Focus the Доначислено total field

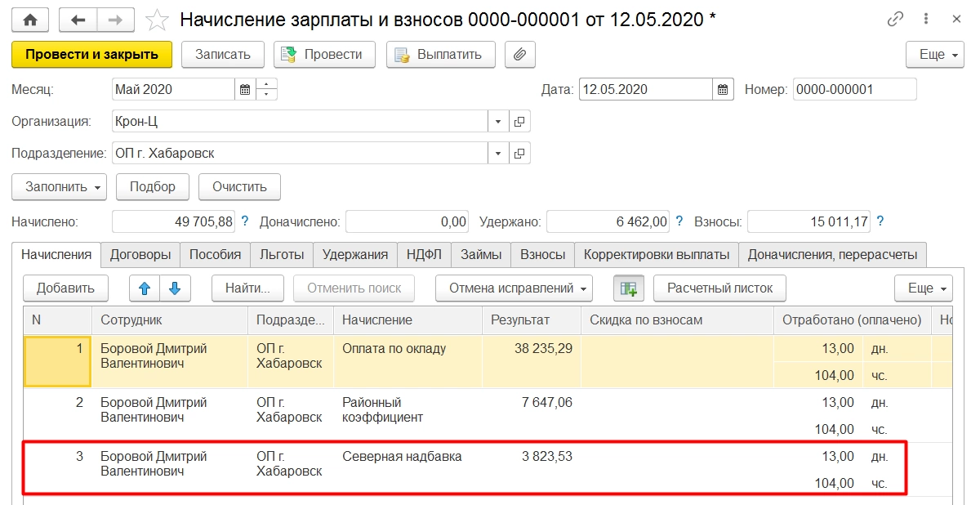[x=408, y=221]
